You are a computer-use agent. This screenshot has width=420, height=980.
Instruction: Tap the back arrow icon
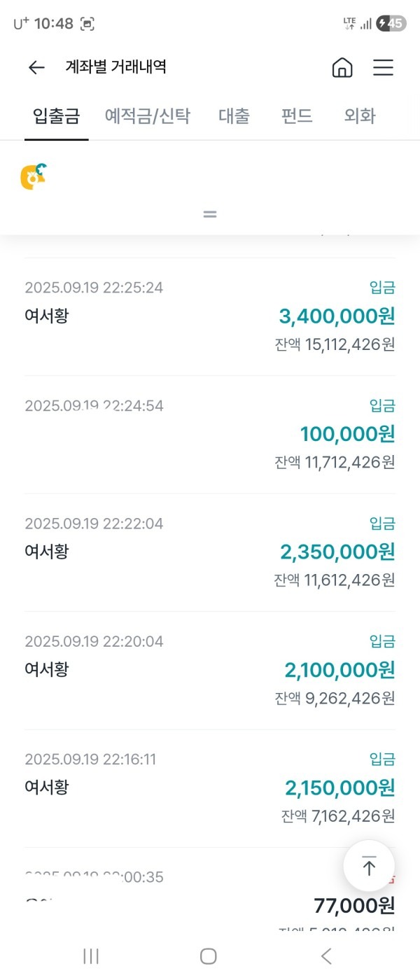coord(36,67)
